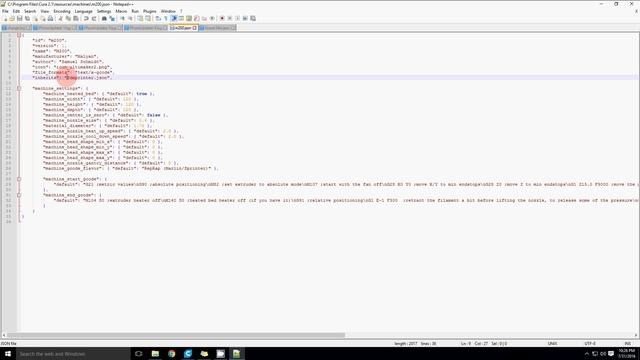Click the Paste toolbar icon
This screenshot has height=360, width=640.
coord(76,18)
